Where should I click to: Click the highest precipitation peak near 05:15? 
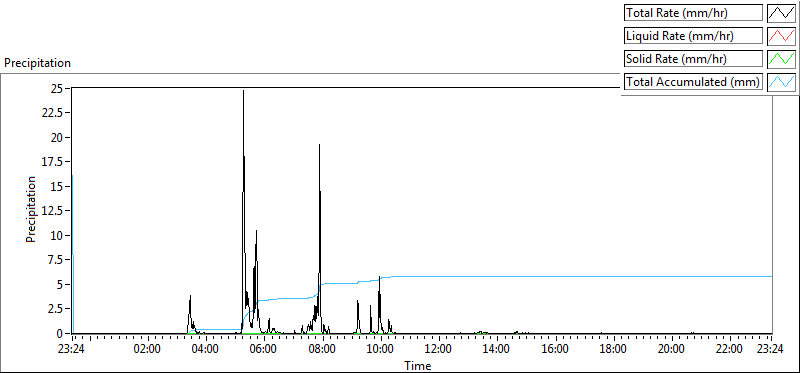(x=243, y=91)
